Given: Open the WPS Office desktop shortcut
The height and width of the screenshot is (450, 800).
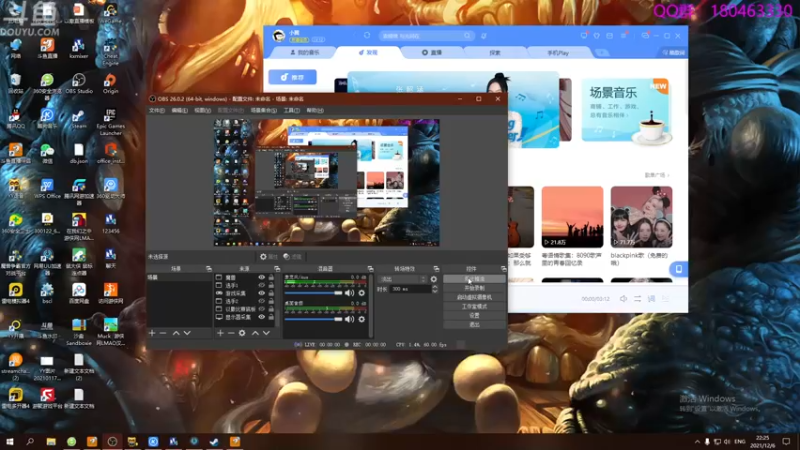Looking at the screenshot, I should coord(47,189).
